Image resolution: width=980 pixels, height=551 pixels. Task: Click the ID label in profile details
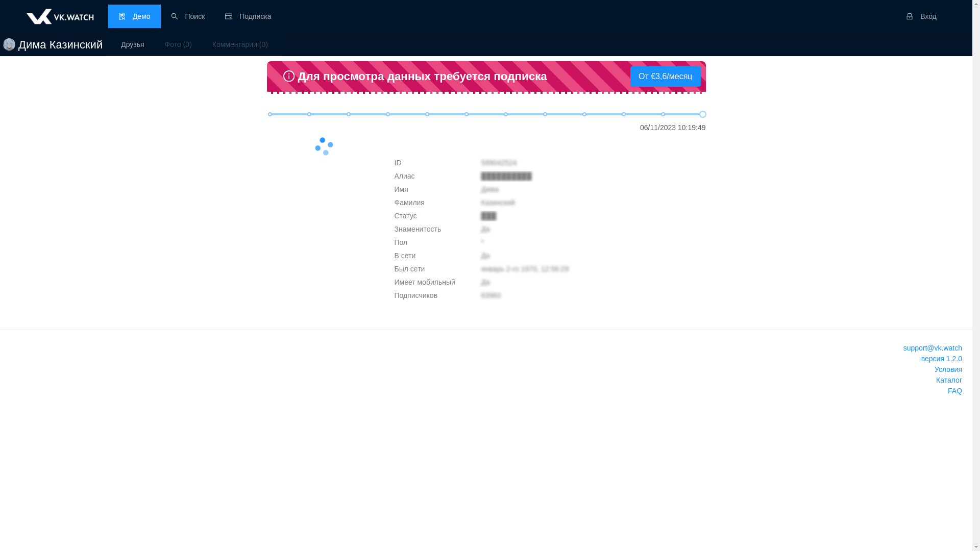coord(398,163)
